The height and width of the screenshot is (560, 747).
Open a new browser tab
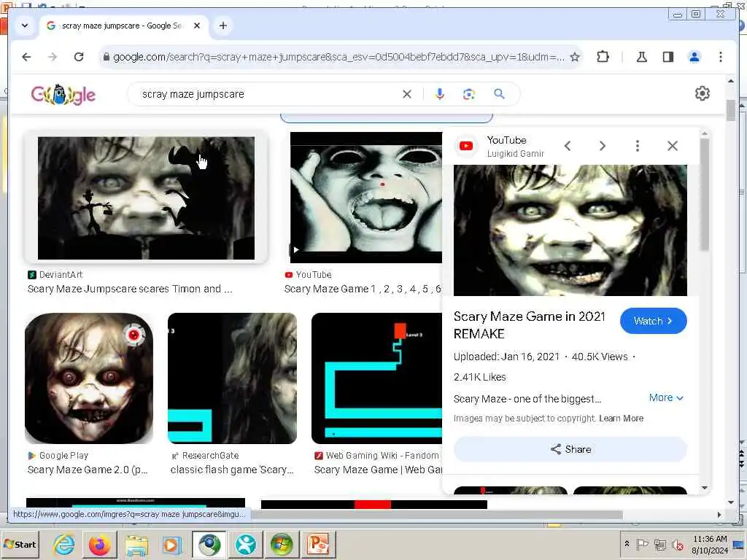pyautogui.click(x=223, y=26)
